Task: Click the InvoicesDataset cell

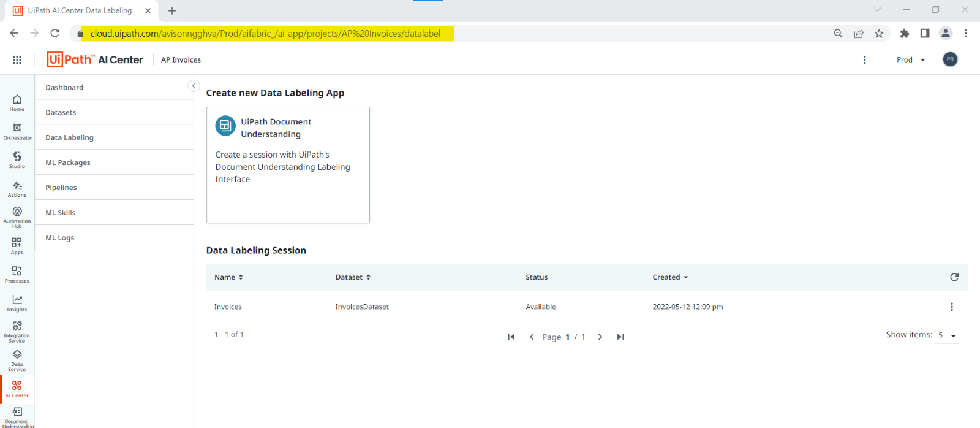Action: coord(362,307)
